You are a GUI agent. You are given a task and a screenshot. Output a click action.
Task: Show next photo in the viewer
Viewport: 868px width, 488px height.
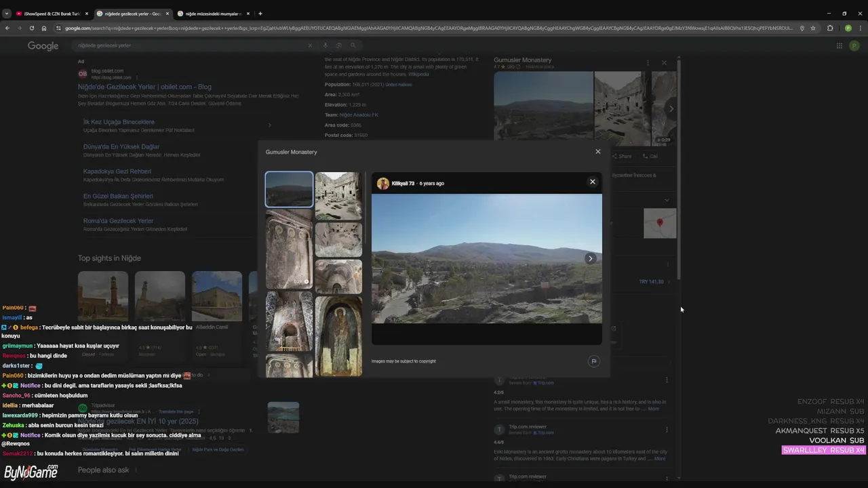click(590, 258)
